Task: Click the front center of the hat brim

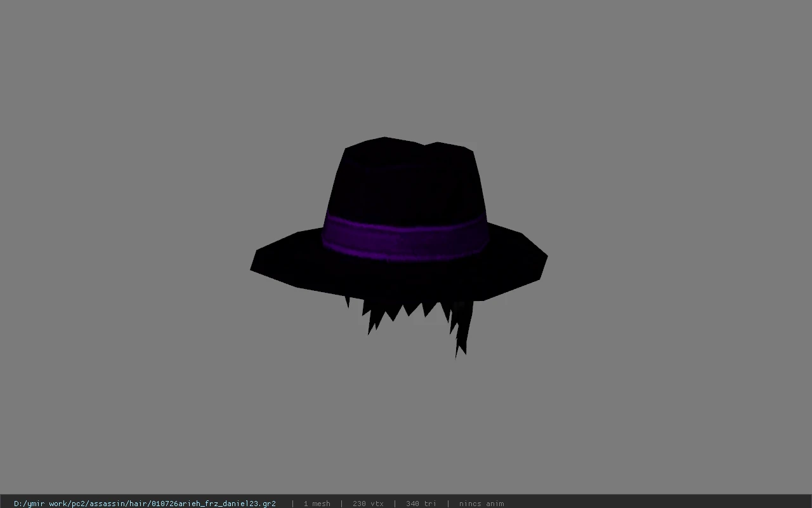Action: [x=400, y=279]
